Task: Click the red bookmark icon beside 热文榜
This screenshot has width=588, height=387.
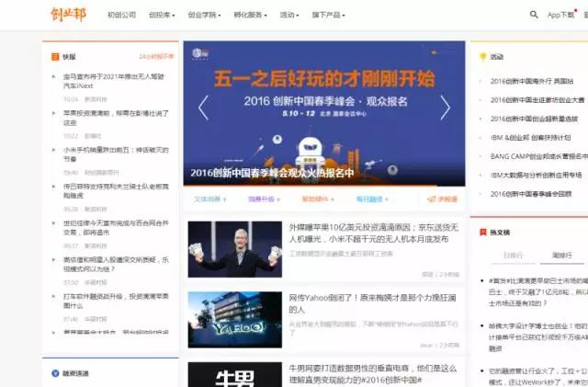Action: click(483, 232)
